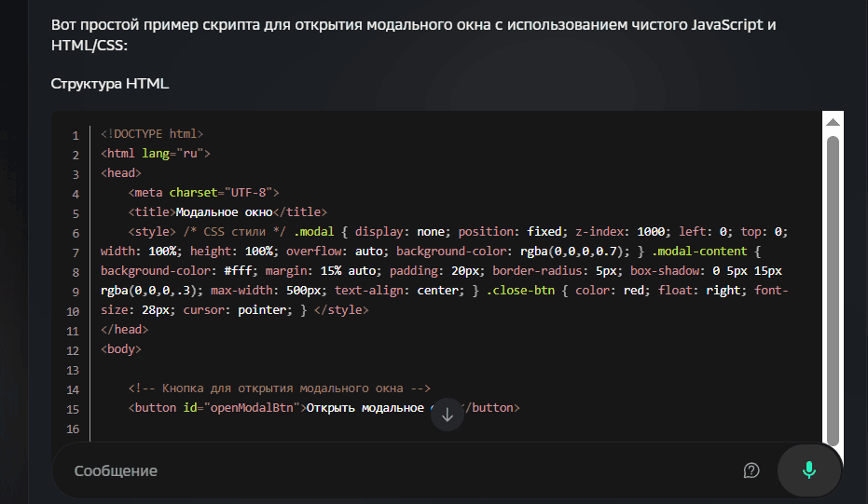The image size is (868, 504).
Task: Open the help question mark icon
Action: [x=751, y=470]
